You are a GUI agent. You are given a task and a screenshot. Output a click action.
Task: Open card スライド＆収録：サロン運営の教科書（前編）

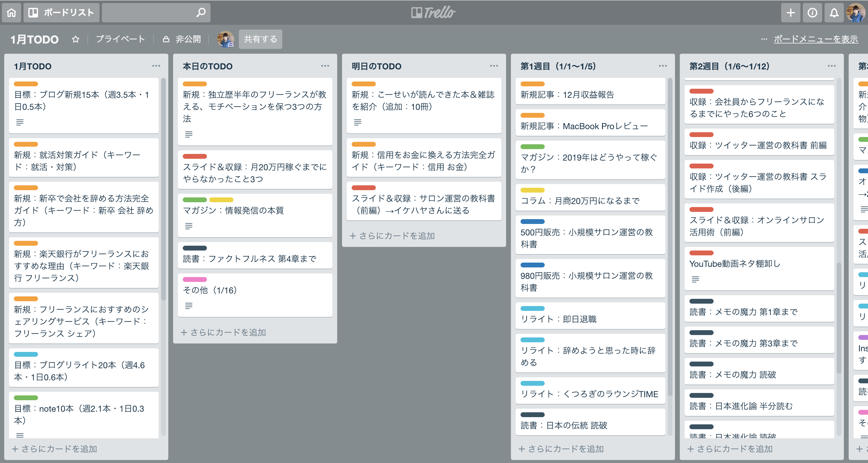point(424,201)
